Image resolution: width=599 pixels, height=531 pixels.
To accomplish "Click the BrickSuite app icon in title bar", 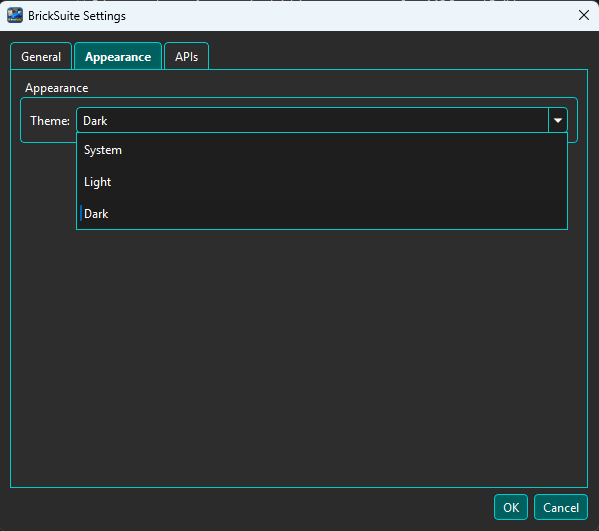I will [x=15, y=15].
